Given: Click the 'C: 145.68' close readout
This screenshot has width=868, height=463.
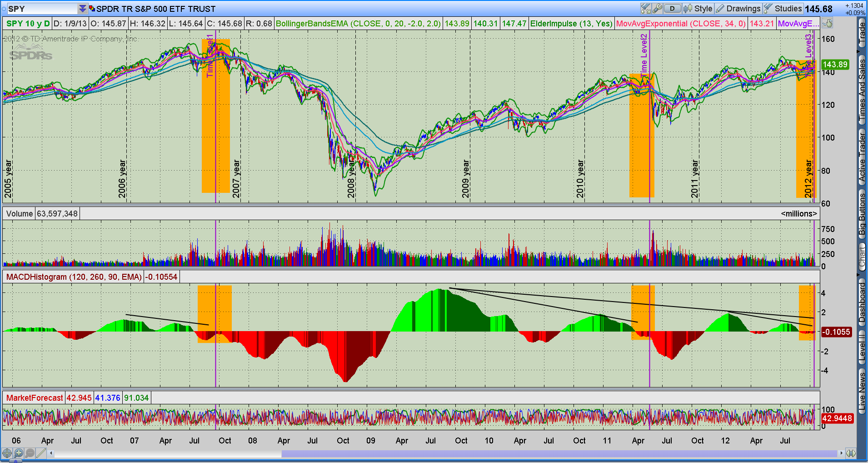Looking at the screenshot, I should (x=224, y=24).
